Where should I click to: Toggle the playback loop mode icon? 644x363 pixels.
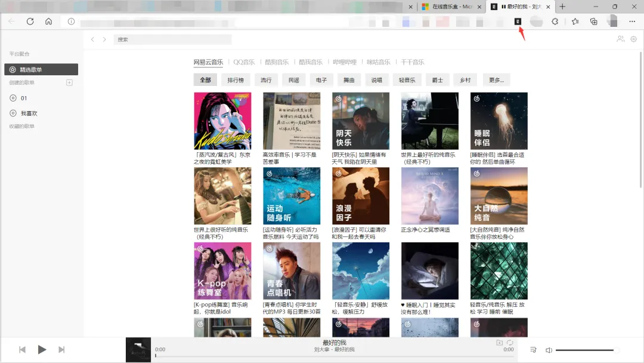[510, 343]
